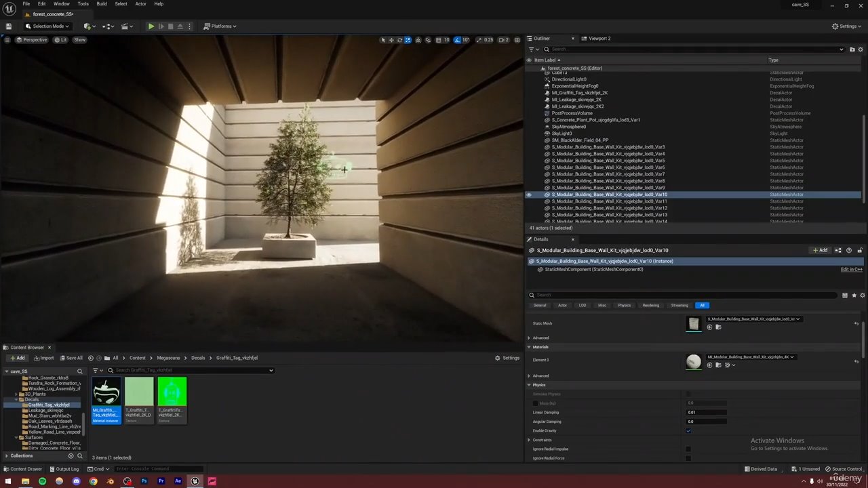The height and width of the screenshot is (488, 868).
Task: Switch to the Viewport 2 tab
Action: [599, 39]
